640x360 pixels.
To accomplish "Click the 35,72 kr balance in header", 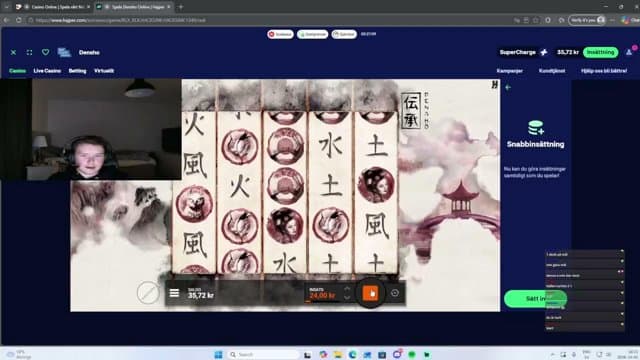I will [x=568, y=52].
